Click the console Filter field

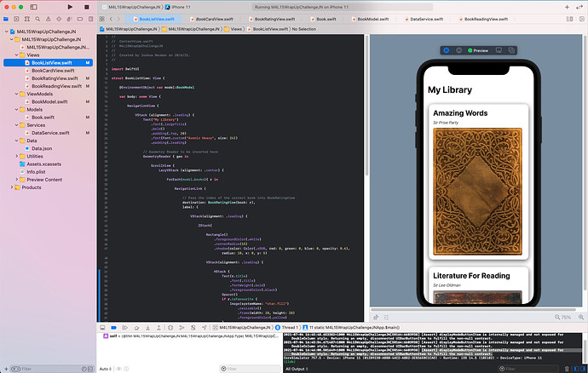tap(528, 369)
